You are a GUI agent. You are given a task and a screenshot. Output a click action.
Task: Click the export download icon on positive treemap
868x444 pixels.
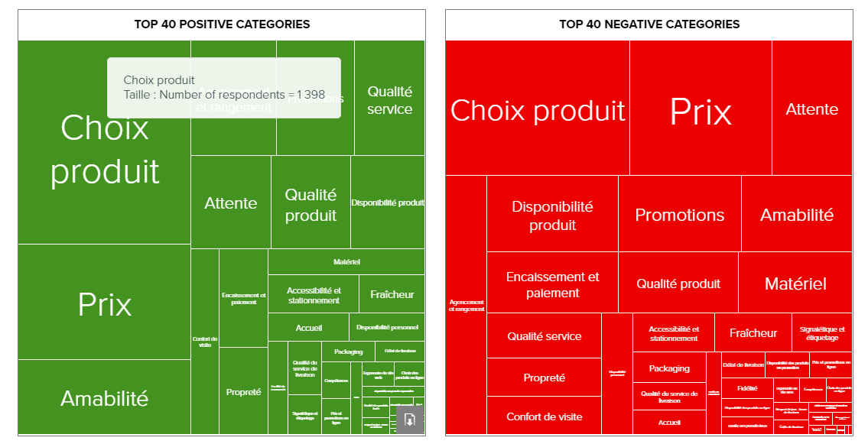click(x=409, y=420)
